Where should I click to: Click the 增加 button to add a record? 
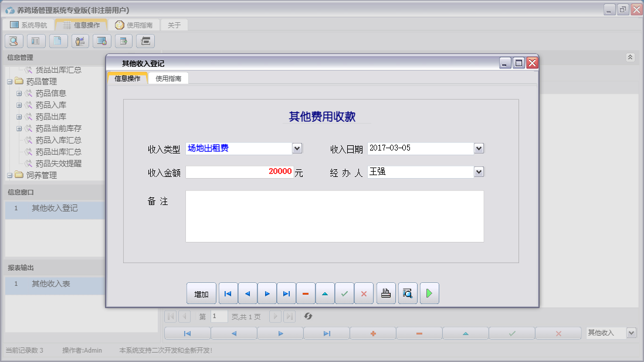click(201, 293)
